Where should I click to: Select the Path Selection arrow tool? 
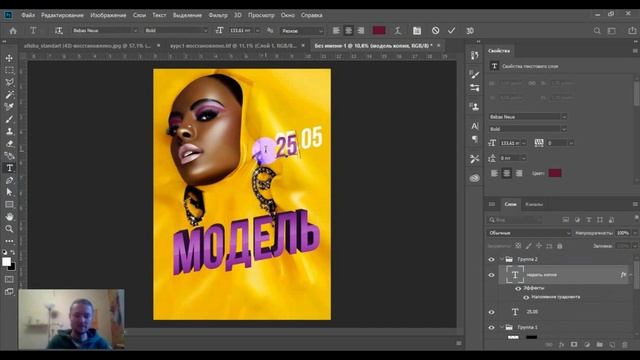point(9,192)
